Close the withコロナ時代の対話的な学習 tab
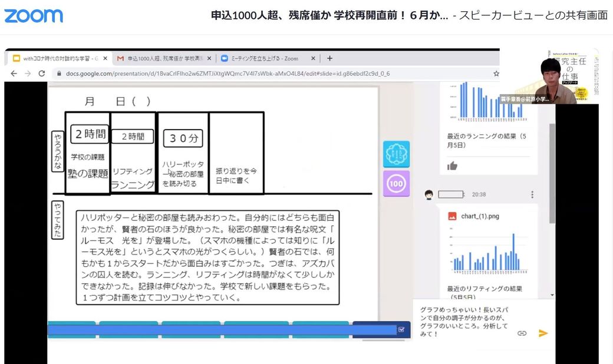This screenshot has width=613, height=364. click(105, 58)
